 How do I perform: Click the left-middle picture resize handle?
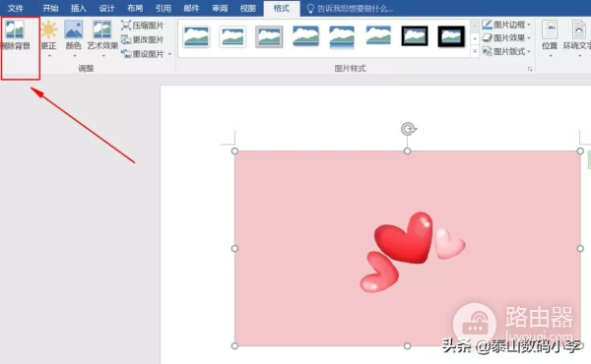234,249
